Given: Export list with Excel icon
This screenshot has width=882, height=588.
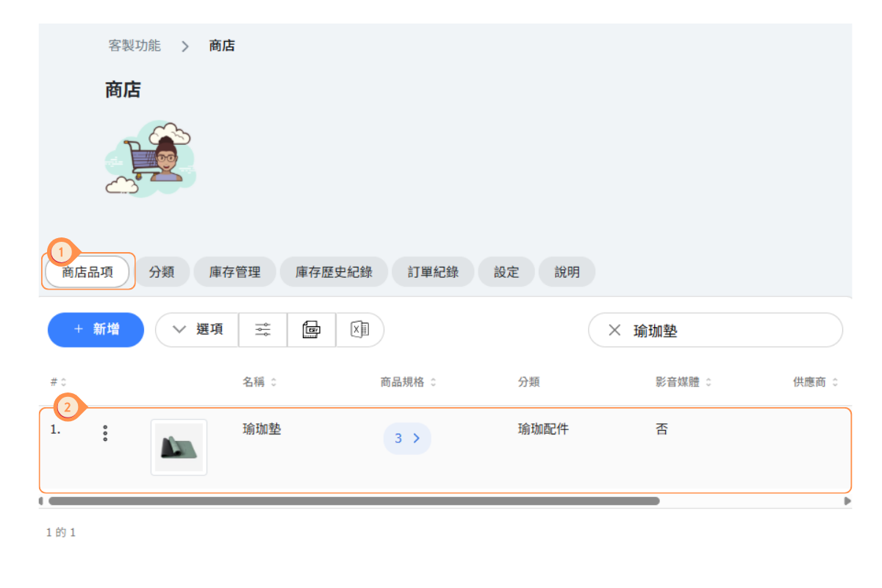Looking at the screenshot, I should pos(360,330).
